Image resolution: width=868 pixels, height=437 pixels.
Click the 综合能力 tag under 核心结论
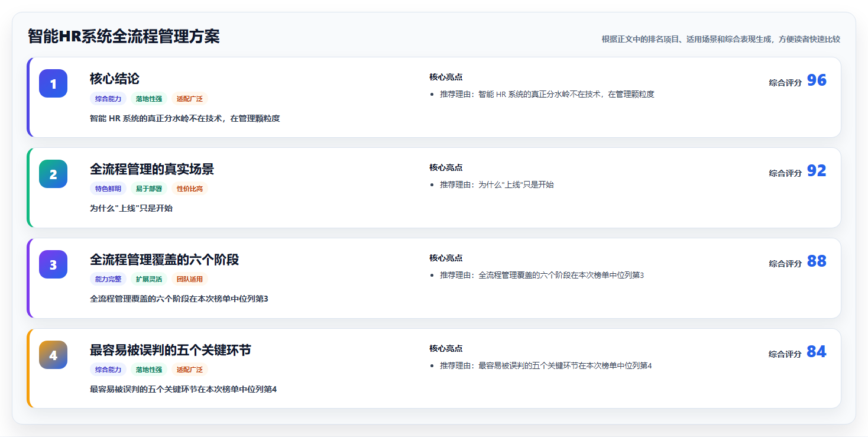[x=108, y=99]
